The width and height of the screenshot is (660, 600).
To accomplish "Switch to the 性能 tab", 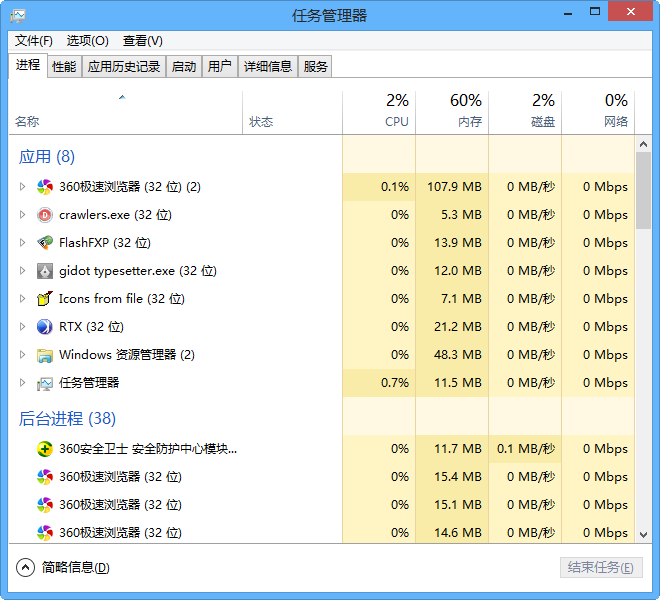I will pos(64,67).
